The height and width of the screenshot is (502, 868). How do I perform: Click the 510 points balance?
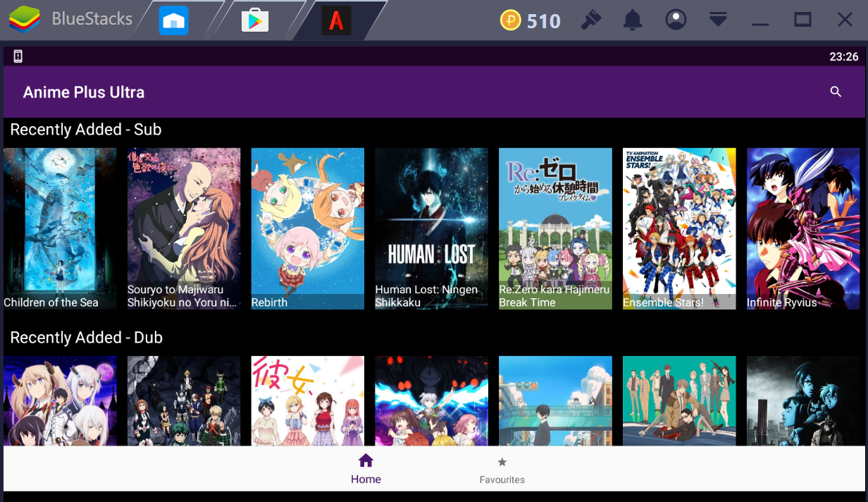(544, 21)
